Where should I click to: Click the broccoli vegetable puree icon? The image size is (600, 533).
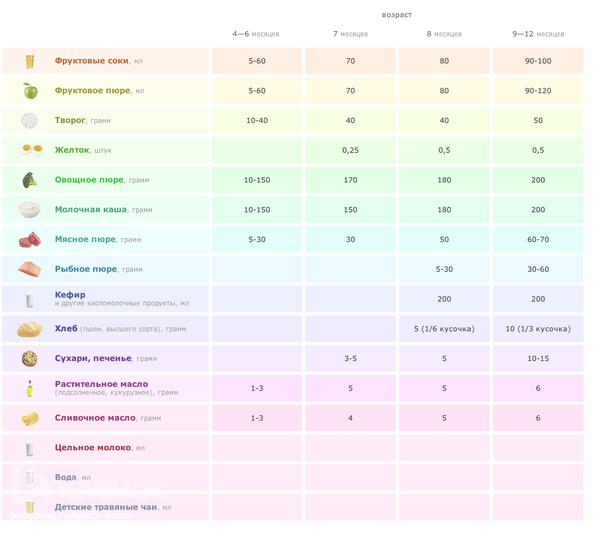tap(29, 181)
